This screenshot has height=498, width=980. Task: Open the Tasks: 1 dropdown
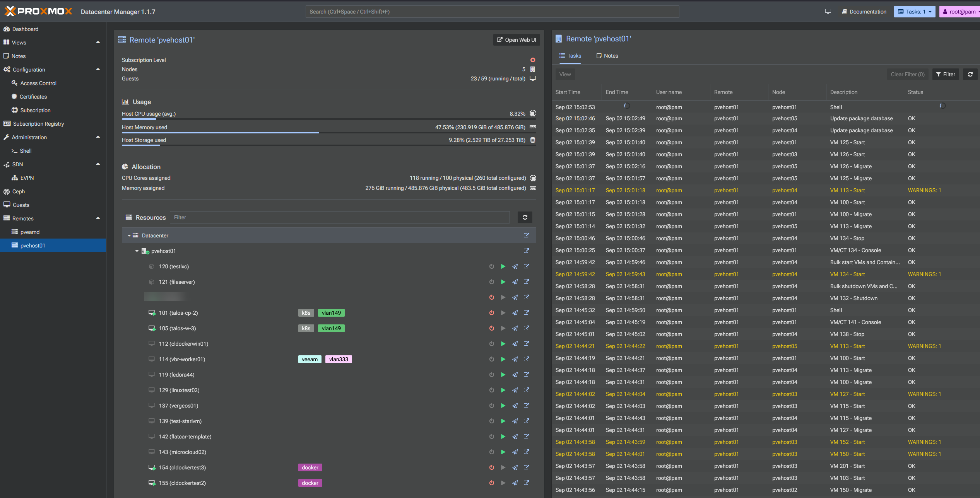pyautogui.click(x=915, y=12)
